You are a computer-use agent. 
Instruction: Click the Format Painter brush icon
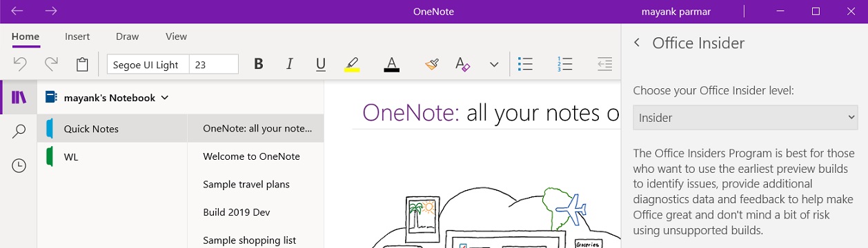[x=432, y=64]
